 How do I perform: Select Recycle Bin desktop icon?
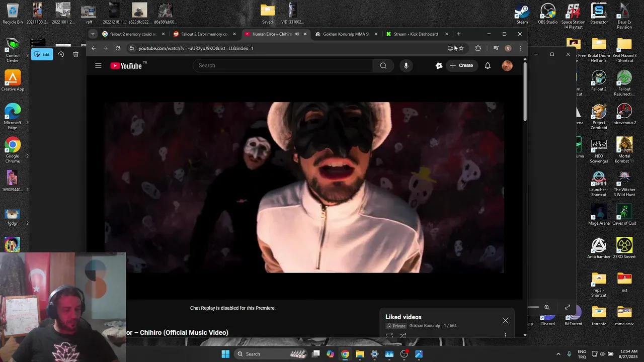[x=13, y=14]
